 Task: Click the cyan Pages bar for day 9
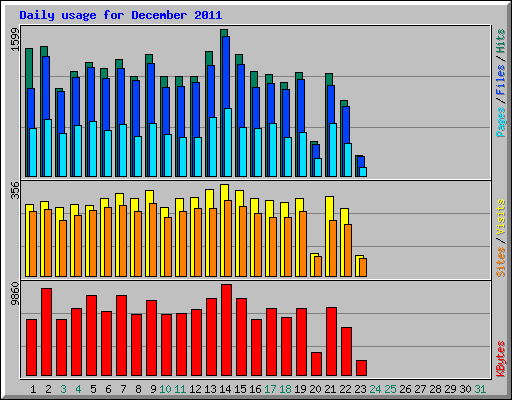[153, 150]
